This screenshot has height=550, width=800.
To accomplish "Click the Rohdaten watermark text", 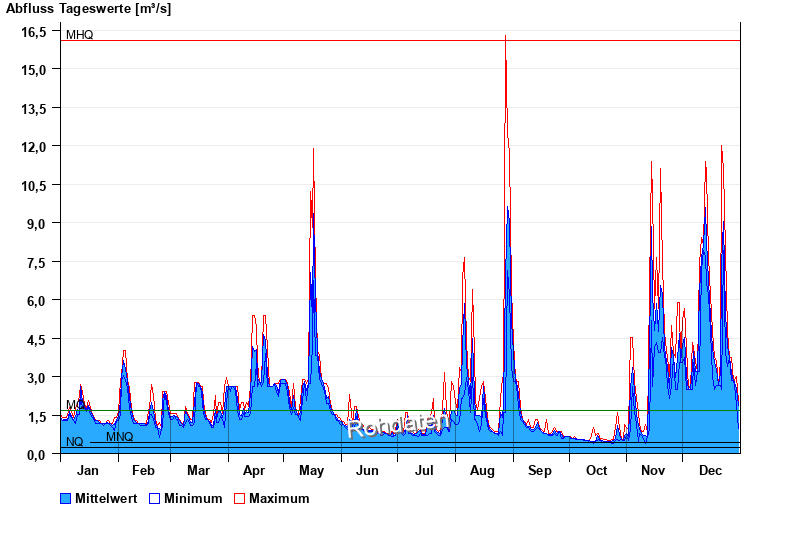I will [399, 425].
